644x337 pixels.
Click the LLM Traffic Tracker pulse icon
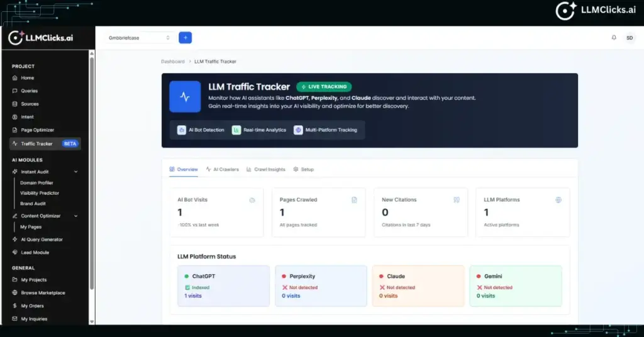[x=186, y=97]
